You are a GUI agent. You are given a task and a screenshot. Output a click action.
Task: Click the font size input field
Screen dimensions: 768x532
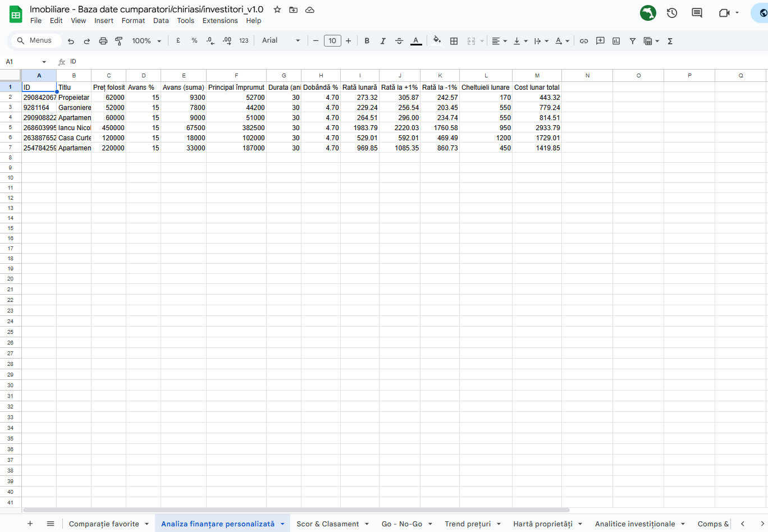click(x=332, y=41)
